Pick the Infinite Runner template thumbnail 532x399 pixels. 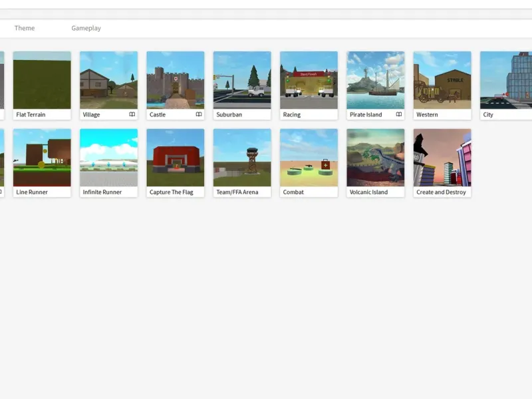pos(108,158)
